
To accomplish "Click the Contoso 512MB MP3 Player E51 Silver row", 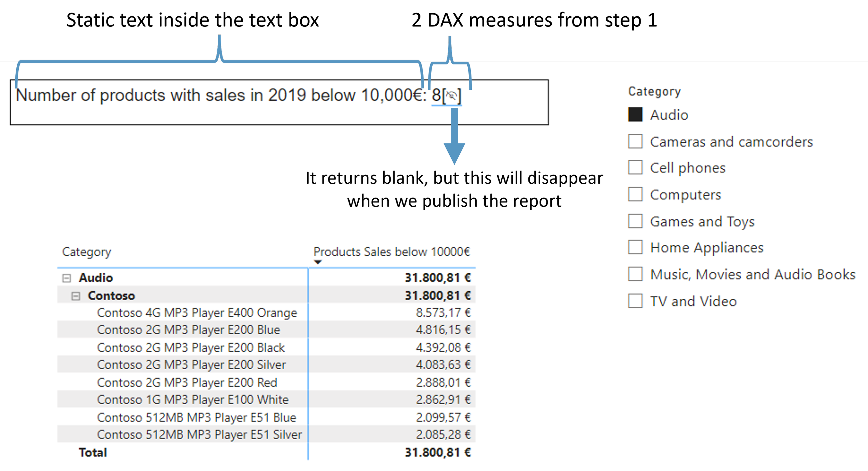I will tap(199, 435).
